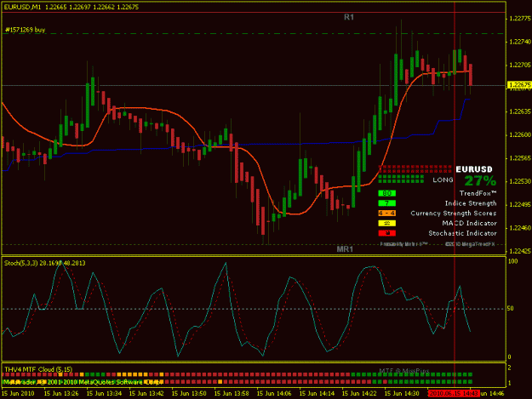Click the EURUSD,M1 chart title text

(x=22, y=7)
